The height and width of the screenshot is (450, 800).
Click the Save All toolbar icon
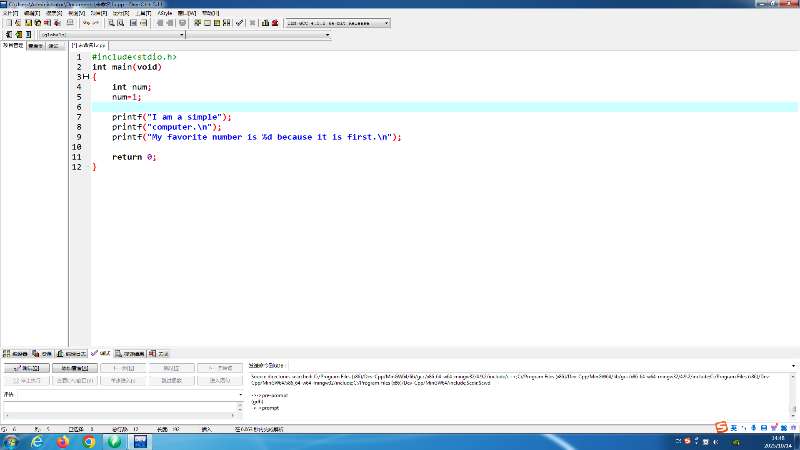(37, 23)
